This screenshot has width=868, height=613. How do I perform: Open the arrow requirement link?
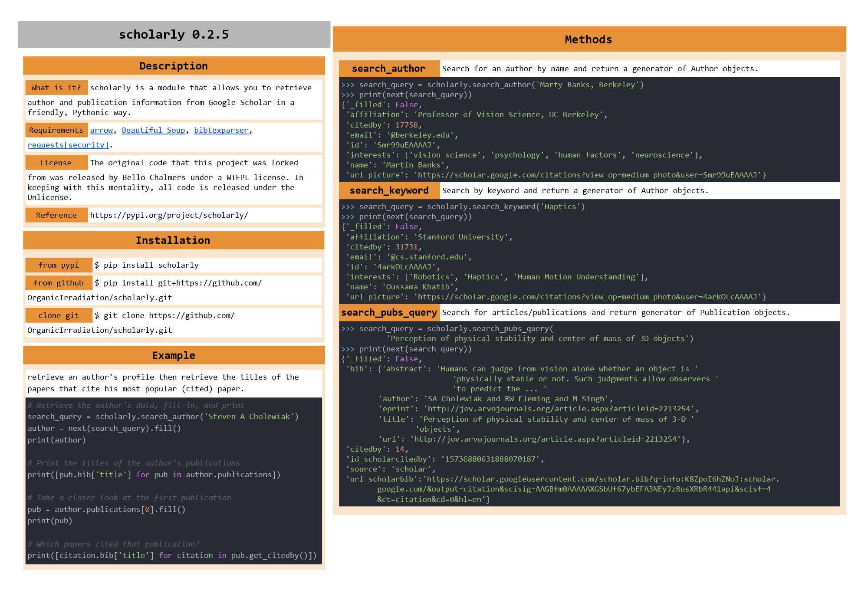(x=101, y=130)
